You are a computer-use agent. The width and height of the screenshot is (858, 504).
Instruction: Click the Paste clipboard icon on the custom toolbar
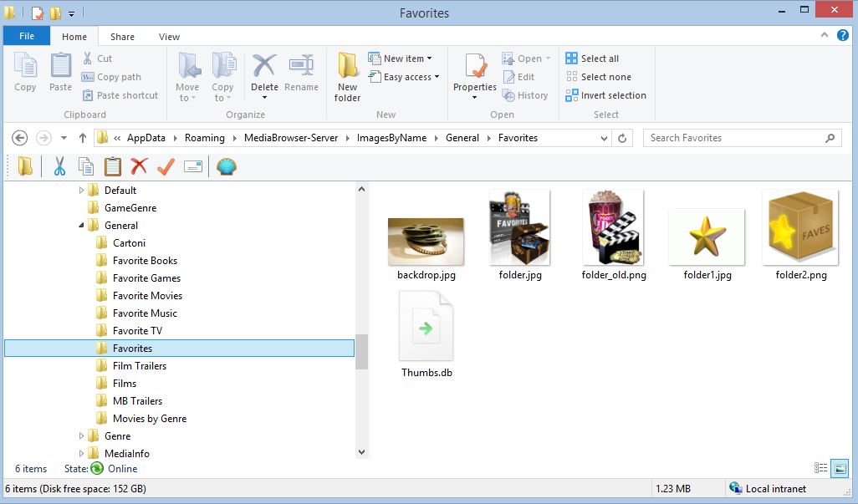tap(113, 166)
